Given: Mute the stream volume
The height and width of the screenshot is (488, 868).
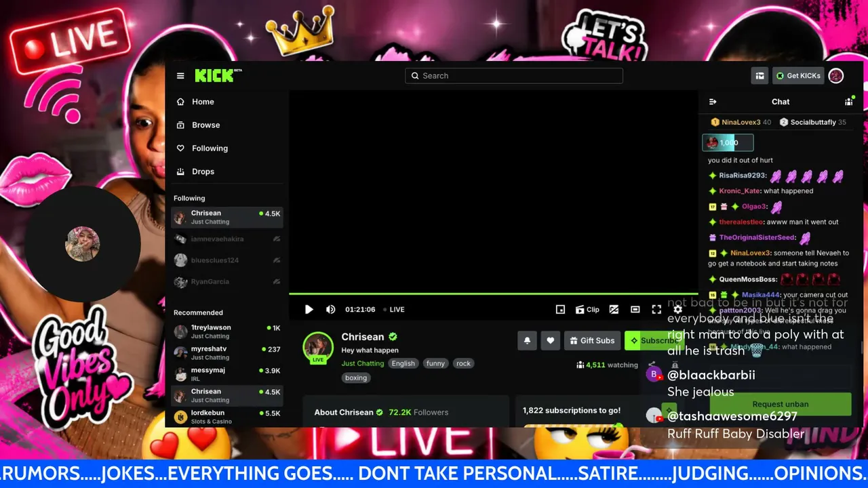Looking at the screenshot, I should click(x=330, y=309).
